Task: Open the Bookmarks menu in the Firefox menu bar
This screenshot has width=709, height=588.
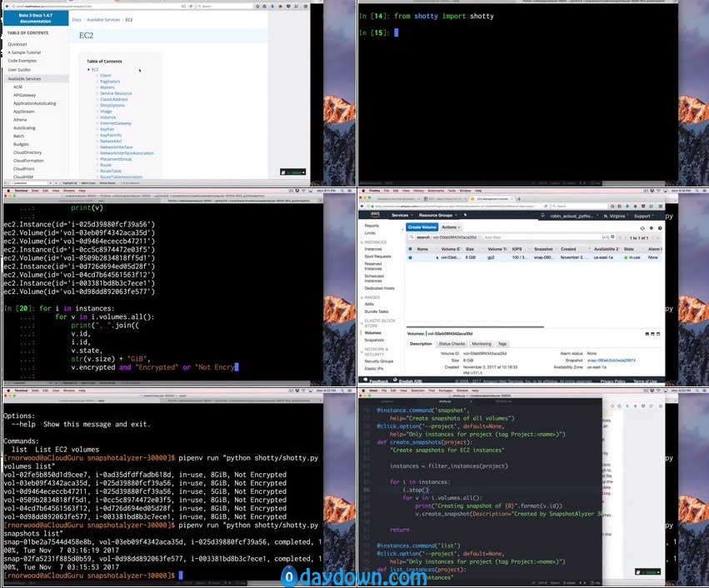Action: [436, 191]
